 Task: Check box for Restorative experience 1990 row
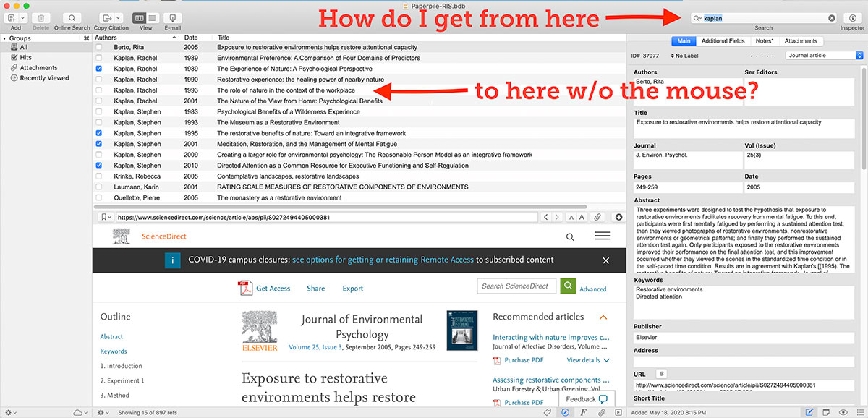point(99,80)
